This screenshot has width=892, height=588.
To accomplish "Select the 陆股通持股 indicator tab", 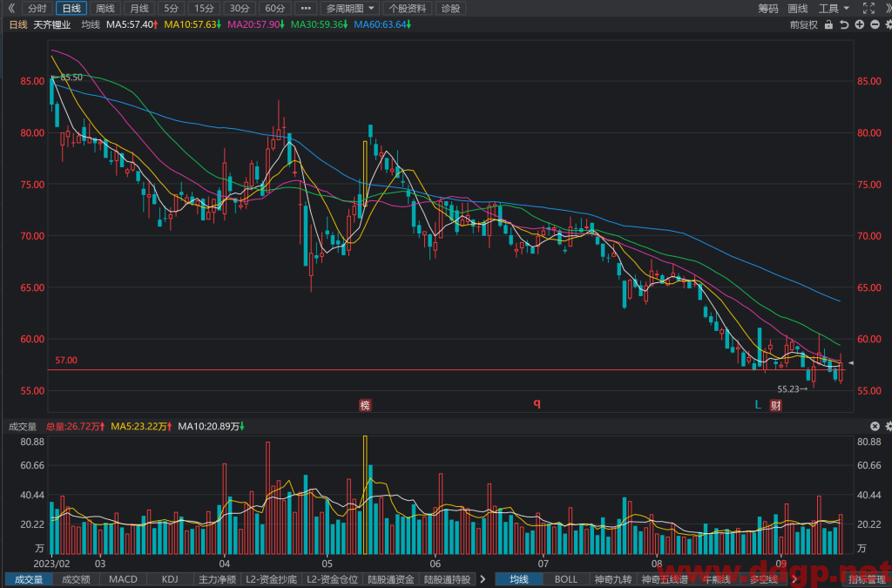I will 447,579.
